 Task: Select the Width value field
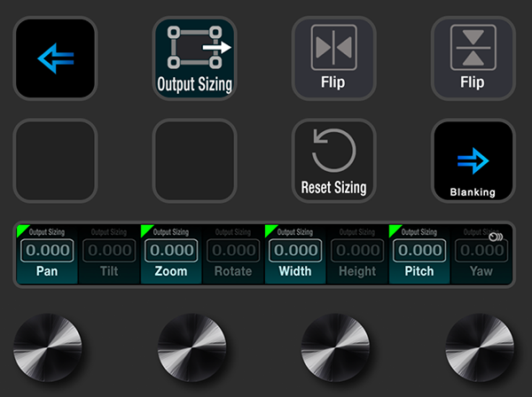click(x=295, y=250)
